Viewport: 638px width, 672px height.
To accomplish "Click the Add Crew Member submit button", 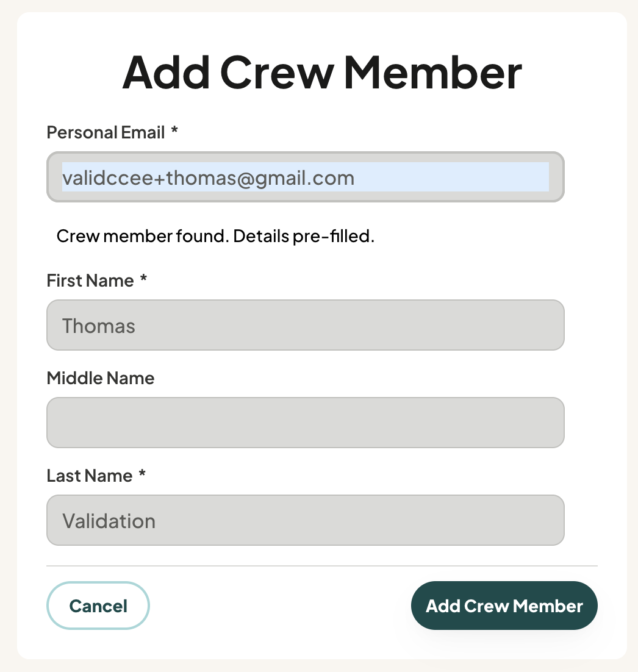I will point(504,606).
